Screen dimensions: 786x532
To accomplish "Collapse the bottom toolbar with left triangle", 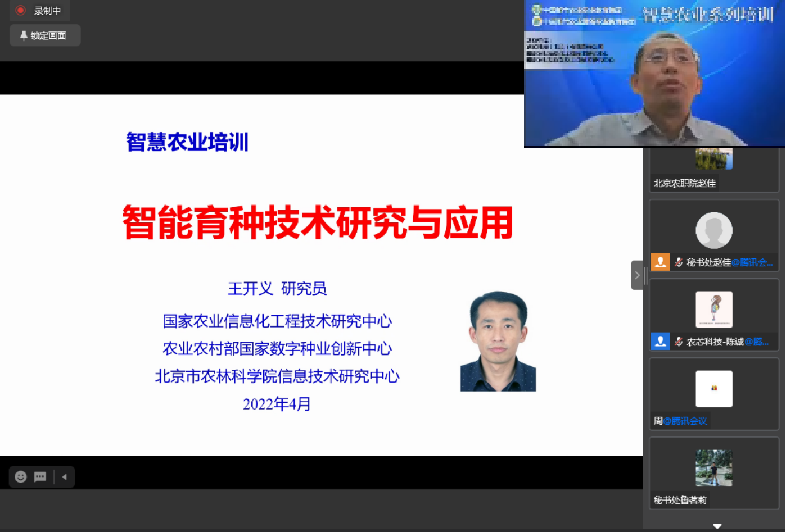I will point(65,477).
